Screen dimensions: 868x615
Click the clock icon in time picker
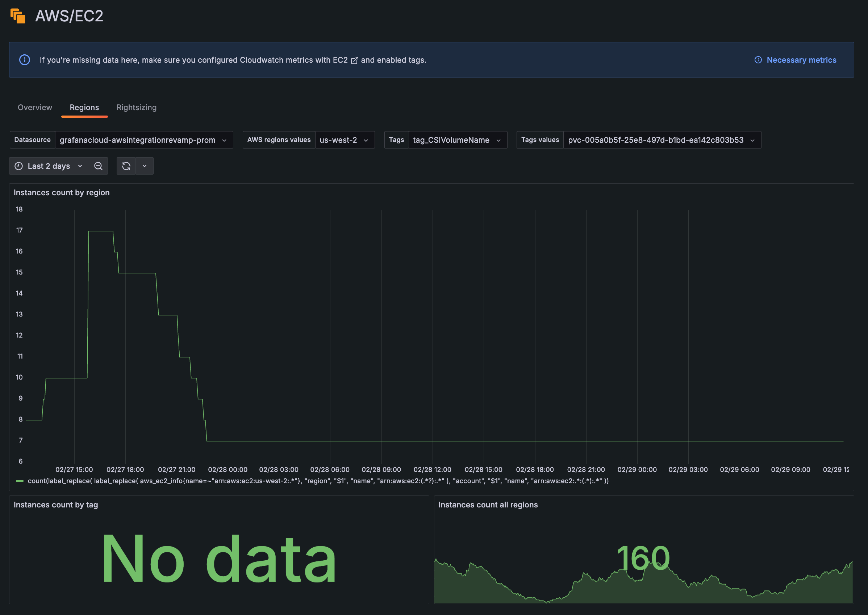(x=18, y=166)
